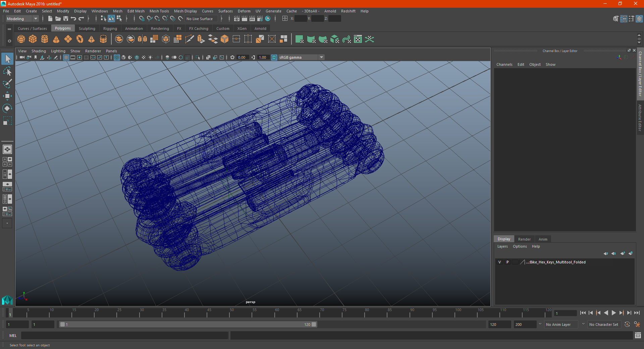Toggle the Auto Keyframe button
This screenshot has height=349, width=644.
[627, 325]
